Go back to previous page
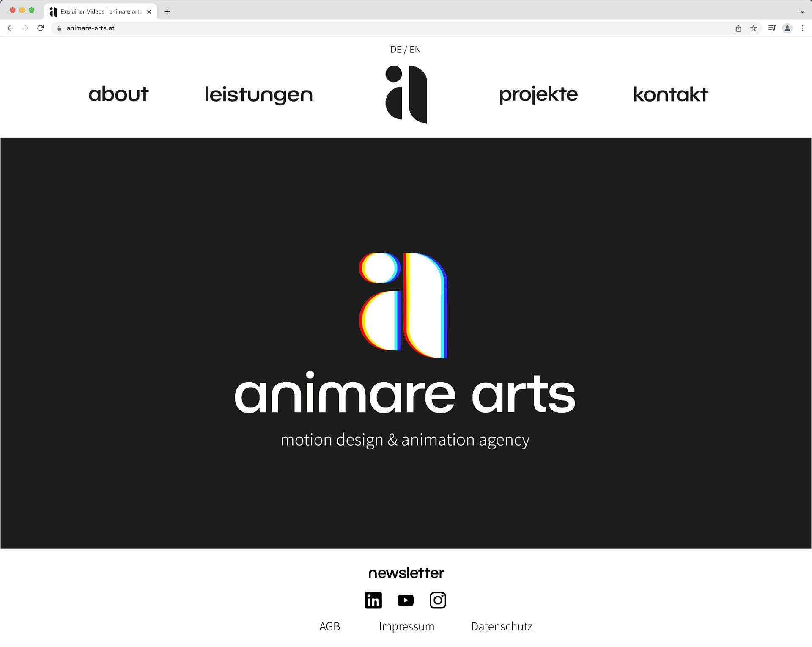 [11, 28]
